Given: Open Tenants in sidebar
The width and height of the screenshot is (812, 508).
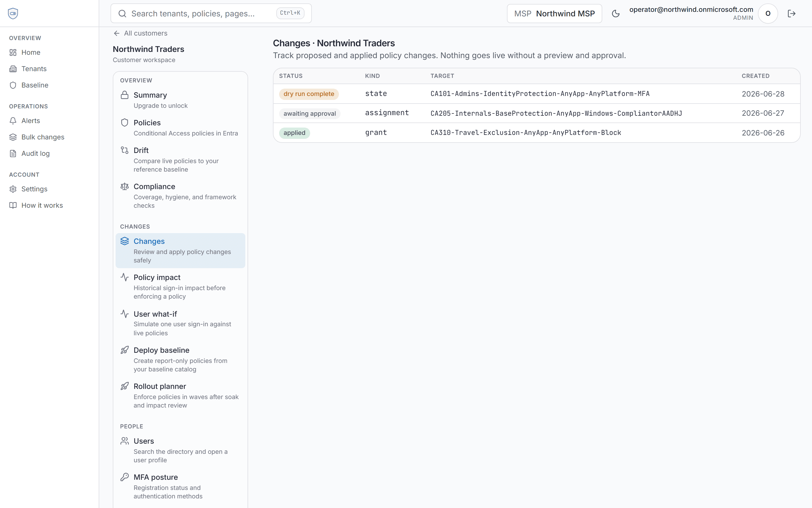Looking at the screenshot, I should pyautogui.click(x=49, y=69).
